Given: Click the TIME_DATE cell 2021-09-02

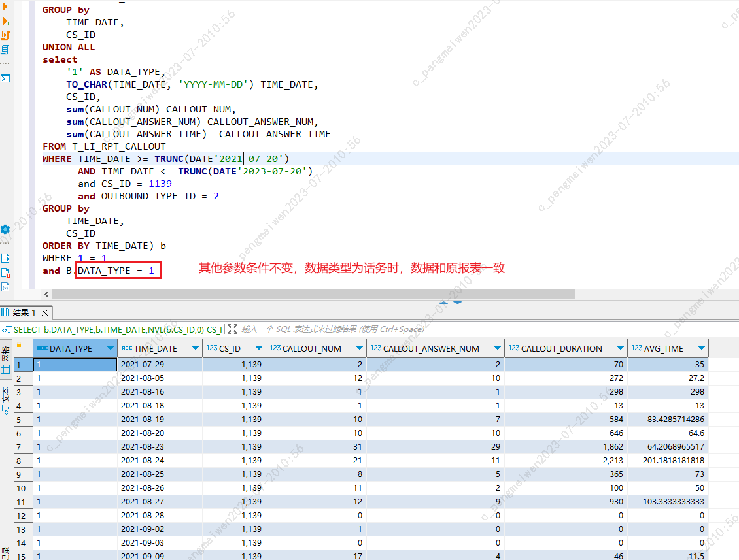Looking at the screenshot, I should click(x=160, y=529).
